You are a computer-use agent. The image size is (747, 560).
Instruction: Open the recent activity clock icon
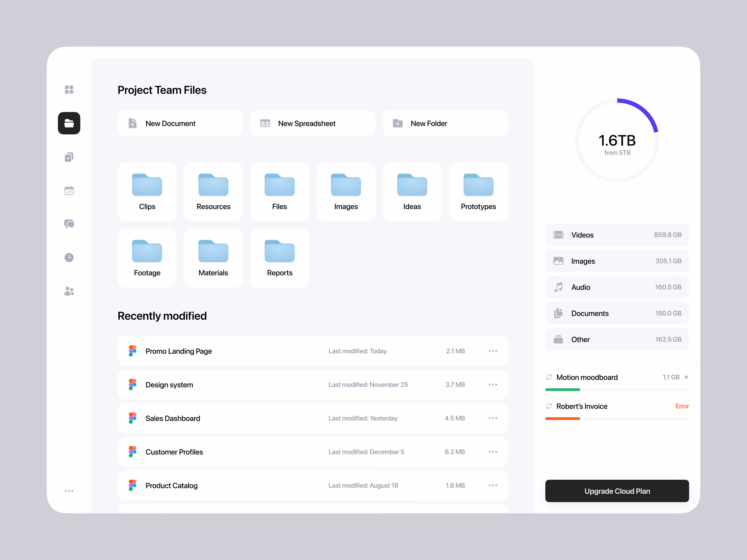coord(69,257)
